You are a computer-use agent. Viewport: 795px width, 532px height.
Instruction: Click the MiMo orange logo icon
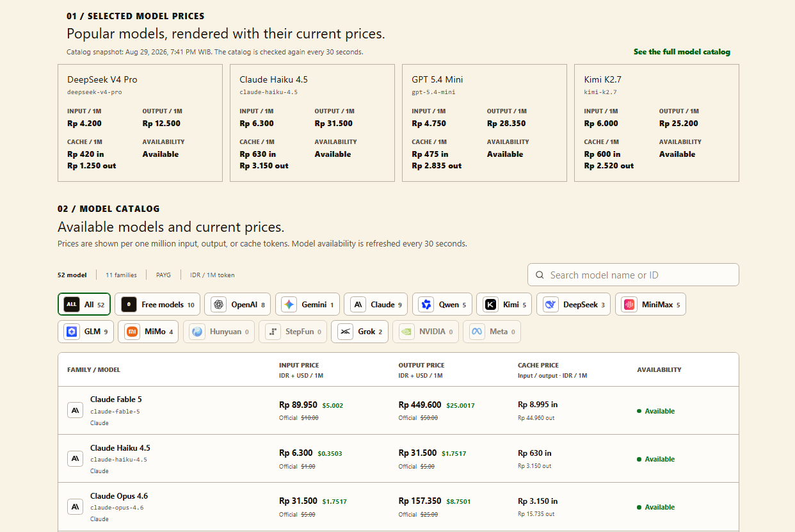(132, 332)
